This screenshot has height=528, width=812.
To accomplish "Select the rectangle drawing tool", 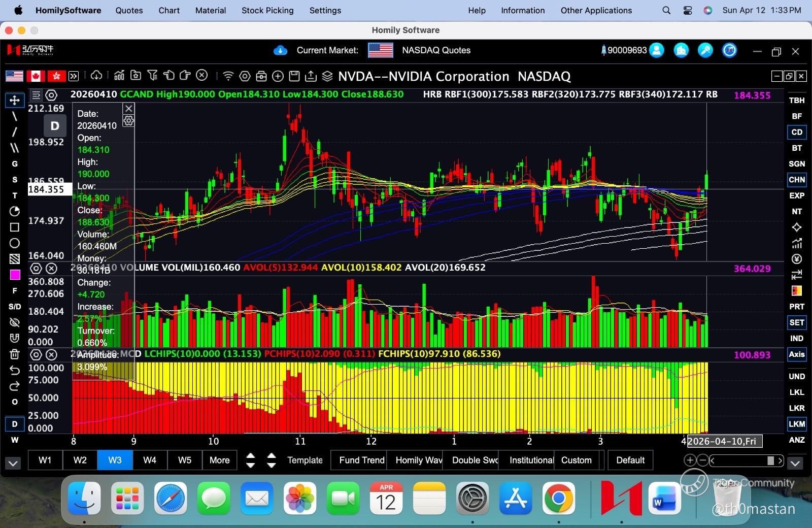I will (15, 227).
